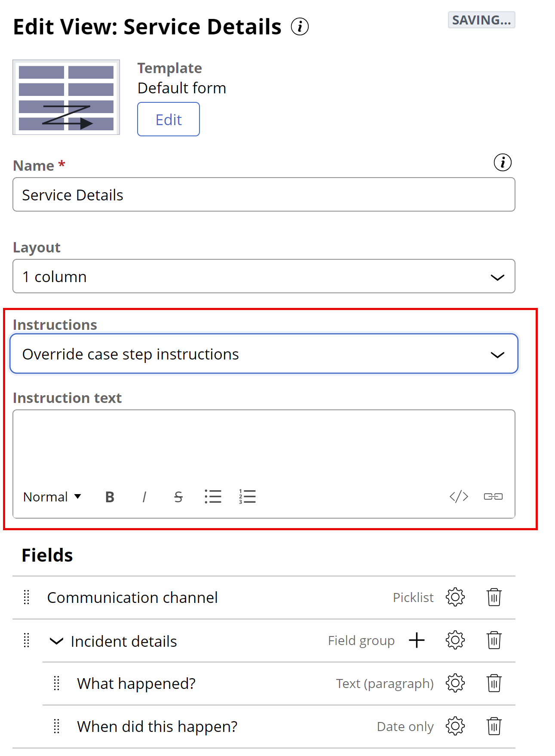Click the info icon beside the page title

click(x=300, y=27)
